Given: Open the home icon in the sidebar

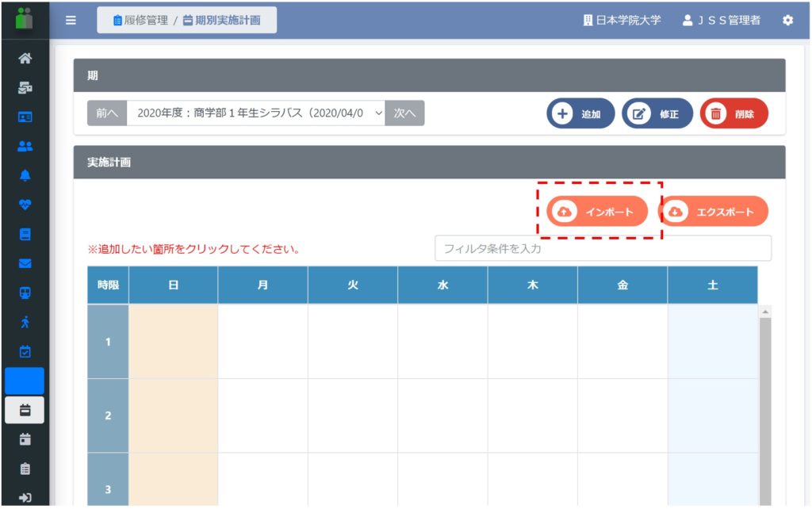Looking at the screenshot, I should tap(25, 58).
